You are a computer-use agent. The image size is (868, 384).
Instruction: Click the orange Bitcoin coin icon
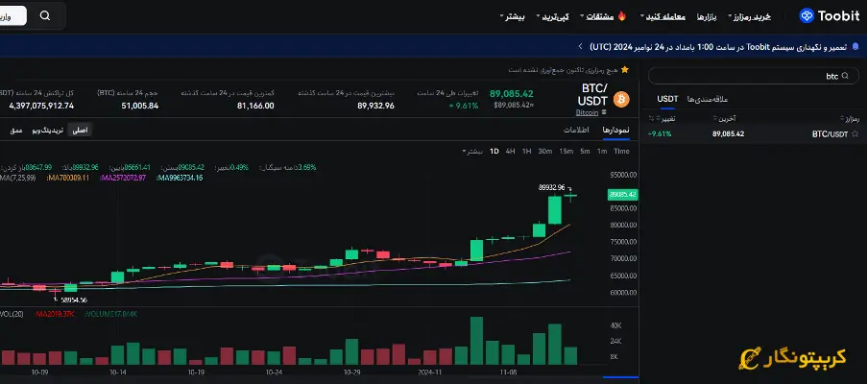621,100
